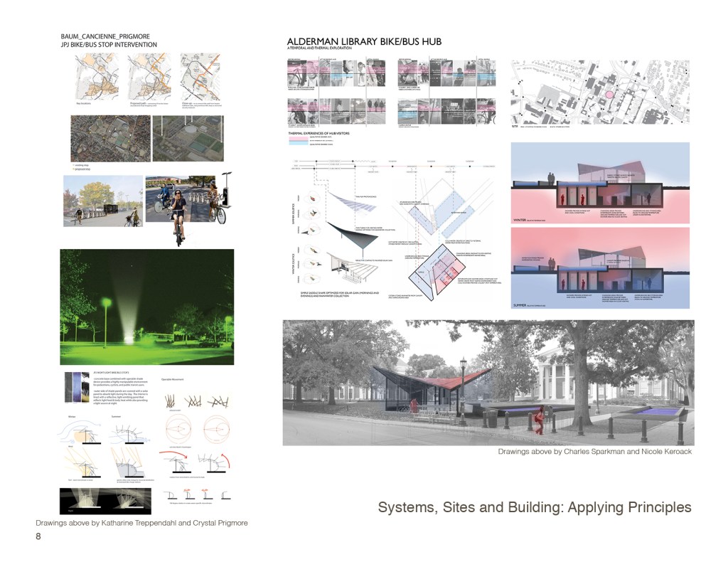Image resolution: width=728 pixels, height=562 pixels.
Task: Click the page number 8
Action: click(x=38, y=537)
